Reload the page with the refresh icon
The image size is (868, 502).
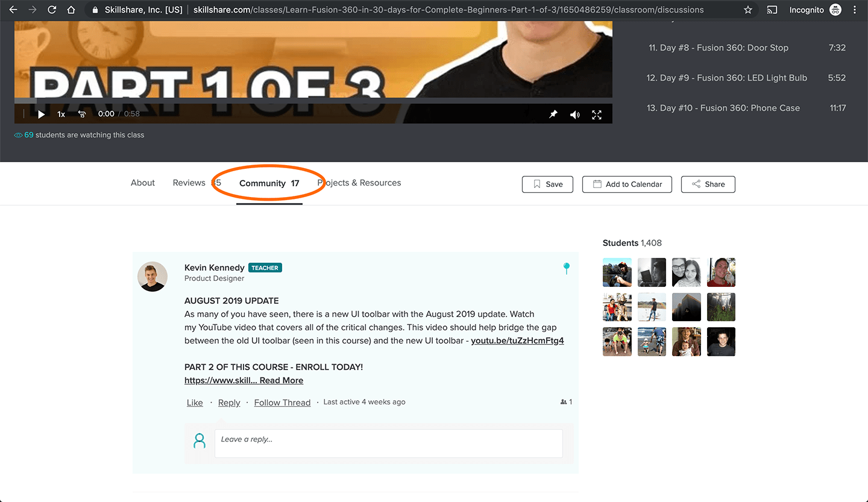point(52,10)
